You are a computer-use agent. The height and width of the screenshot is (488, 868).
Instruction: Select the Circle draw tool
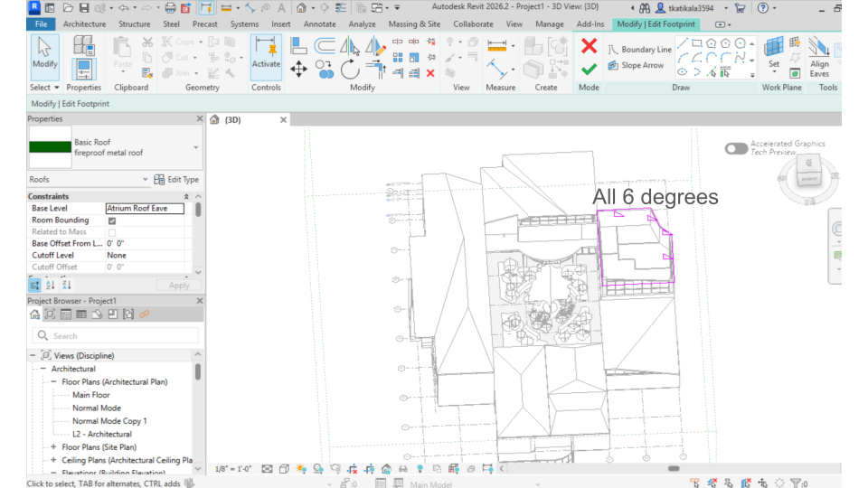741,43
